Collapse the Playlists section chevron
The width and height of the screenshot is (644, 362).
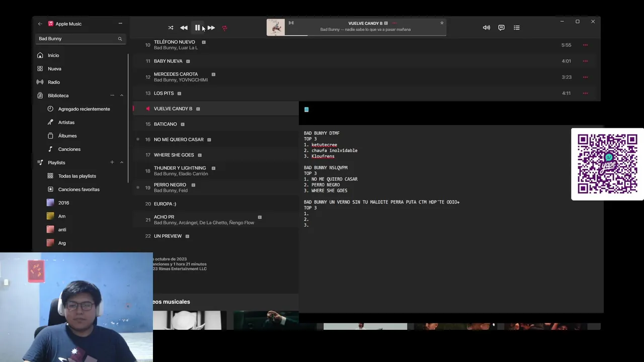pos(121,162)
